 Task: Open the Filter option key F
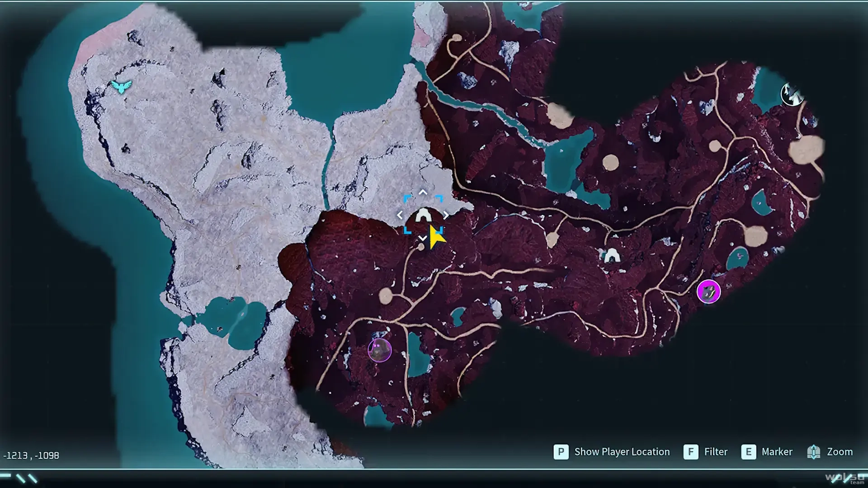tap(690, 452)
